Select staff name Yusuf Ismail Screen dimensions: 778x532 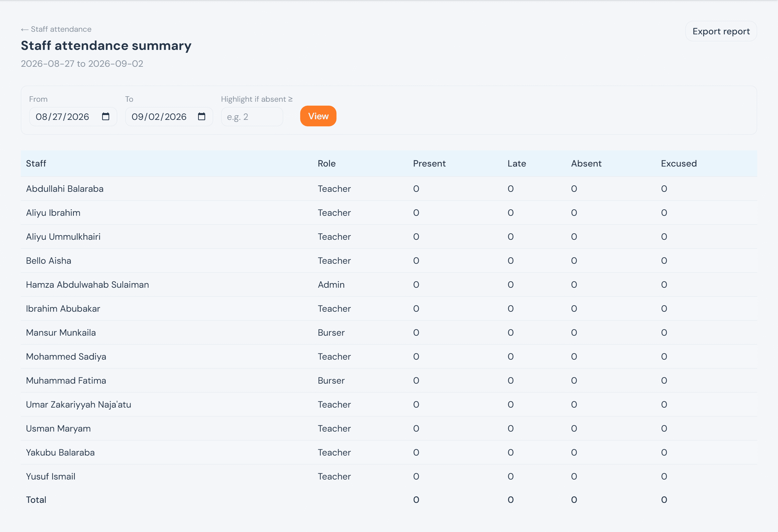51,477
